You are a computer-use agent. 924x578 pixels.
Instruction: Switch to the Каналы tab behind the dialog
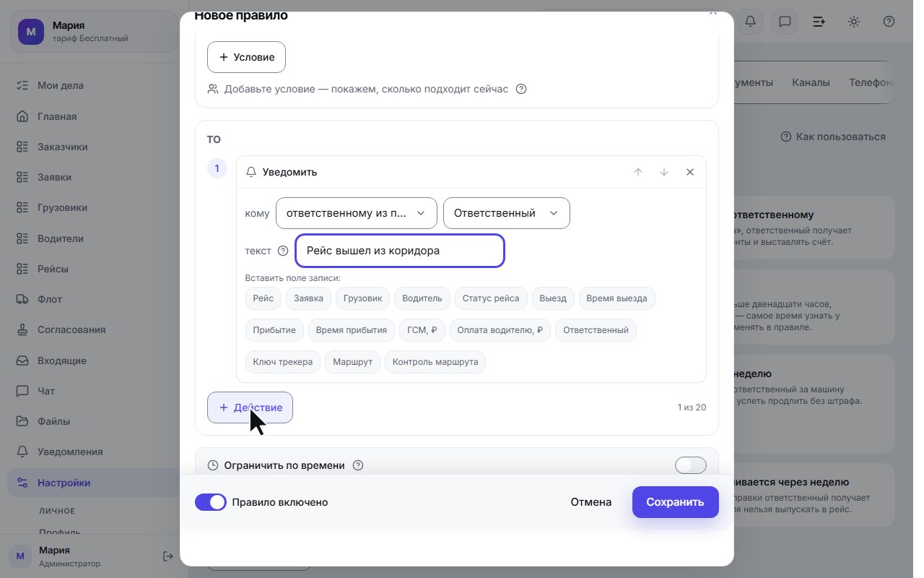coord(811,82)
